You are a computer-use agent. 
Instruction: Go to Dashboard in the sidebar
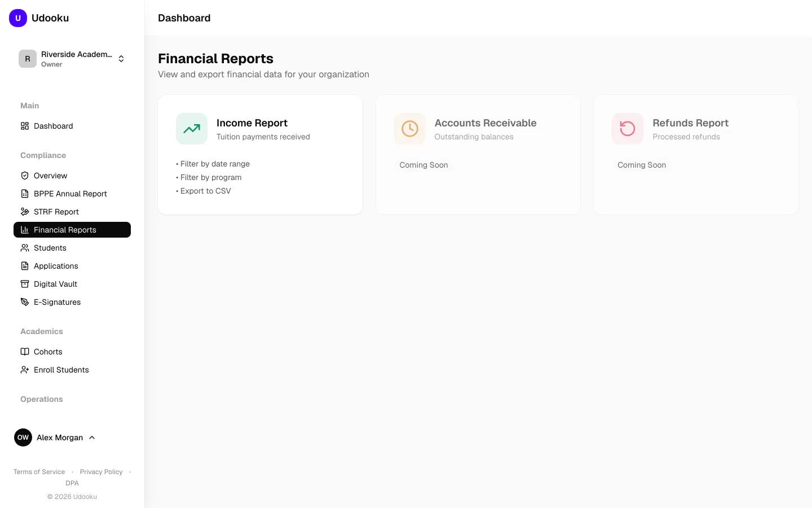tap(72, 126)
